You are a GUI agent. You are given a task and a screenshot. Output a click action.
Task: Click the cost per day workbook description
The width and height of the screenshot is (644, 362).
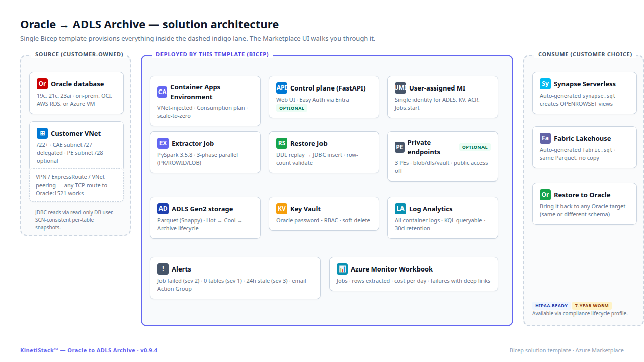[x=413, y=281]
